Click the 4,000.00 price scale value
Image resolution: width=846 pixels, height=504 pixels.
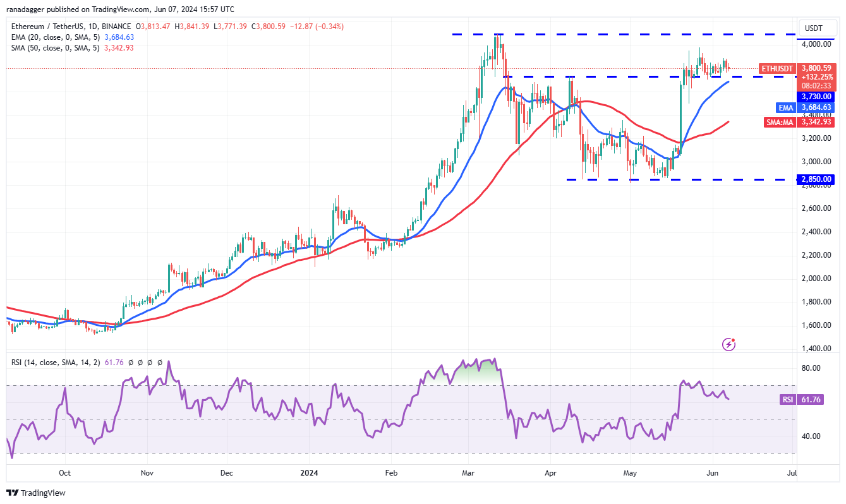[x=815, y=44]
